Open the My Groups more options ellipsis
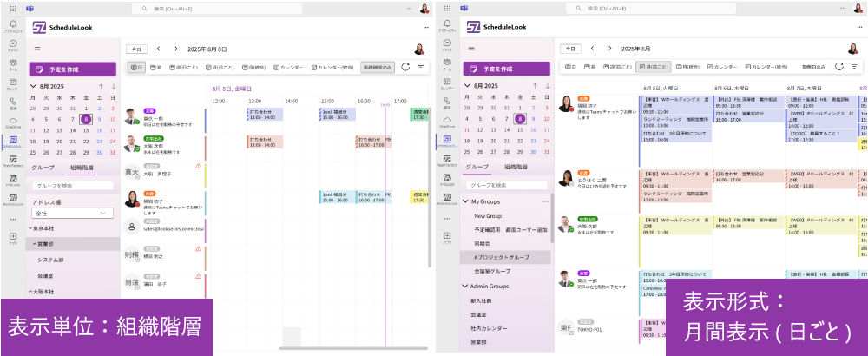868x356 pixels. coord(545,201)
